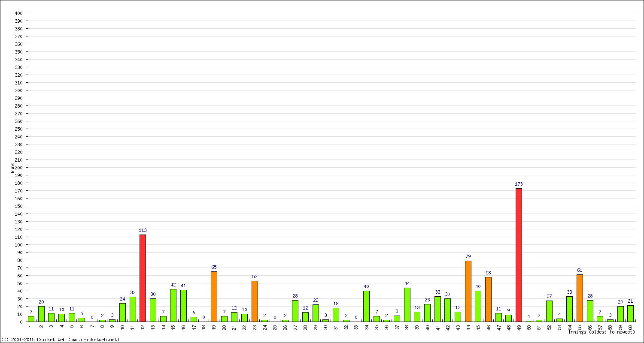The width and height of the screenshot is (644, 343).
Task: Click the green bar valued 44
Action: (407, 304)
